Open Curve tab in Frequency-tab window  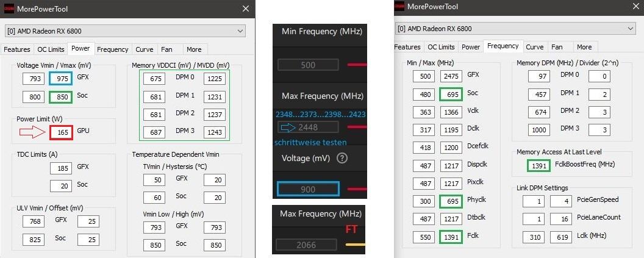(535, 47)
